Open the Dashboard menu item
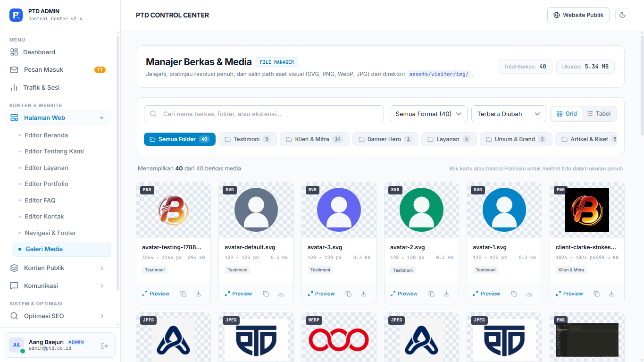Viewport: 644px width, 362px height. pyautogui.click(x=58, y=52)
